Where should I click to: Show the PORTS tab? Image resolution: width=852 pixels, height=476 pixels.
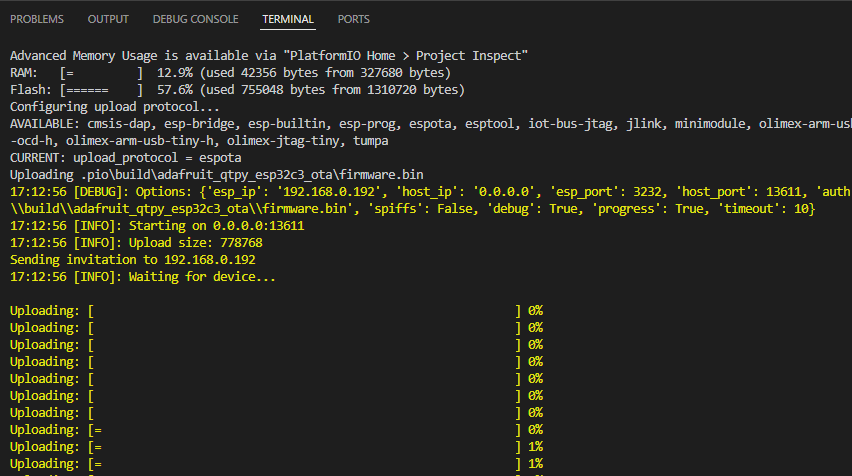354,19
